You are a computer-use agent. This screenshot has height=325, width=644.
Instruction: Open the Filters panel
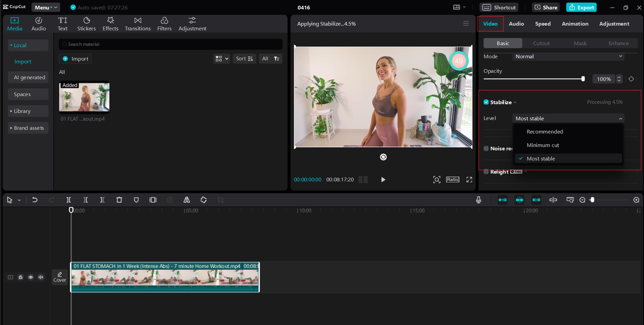coord(165,24)
